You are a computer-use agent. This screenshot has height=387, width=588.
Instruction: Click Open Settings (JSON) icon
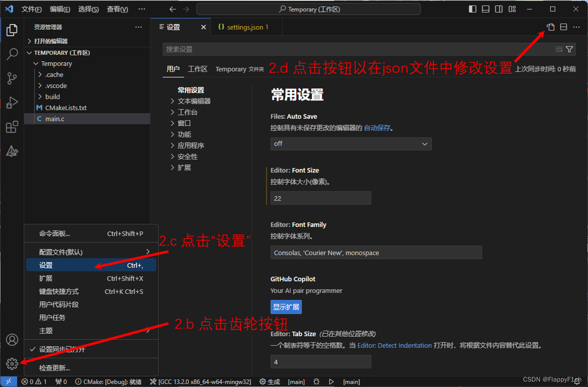click(551, 27)
